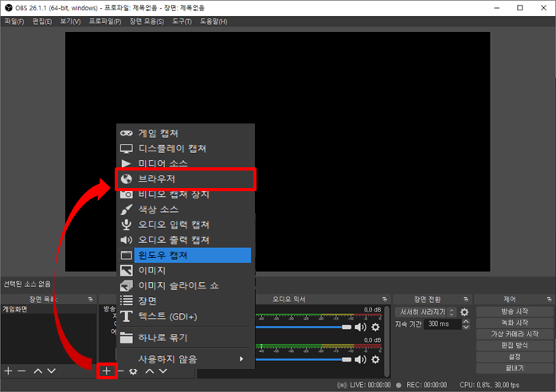This screenshot has height=392, width=556.
Task: Open the 편집(E) menu
Action: pyautogui.click(x=42, y=22)
